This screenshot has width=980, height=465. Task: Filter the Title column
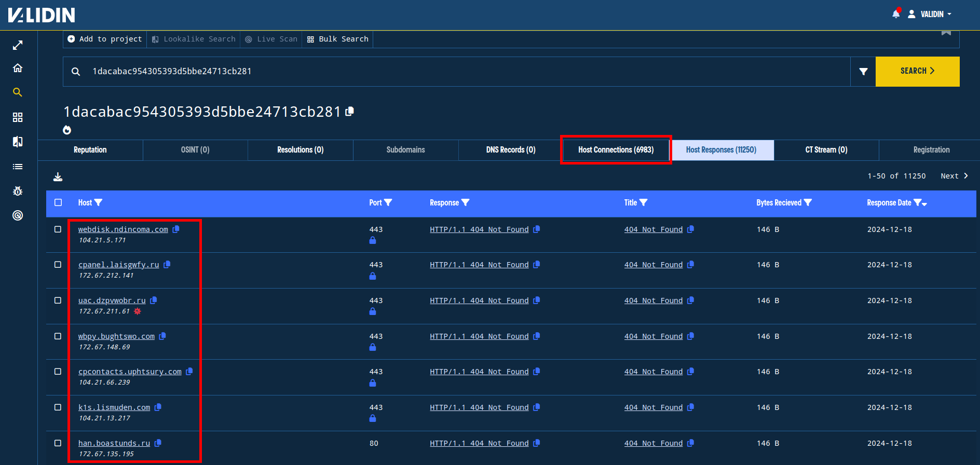644,202
